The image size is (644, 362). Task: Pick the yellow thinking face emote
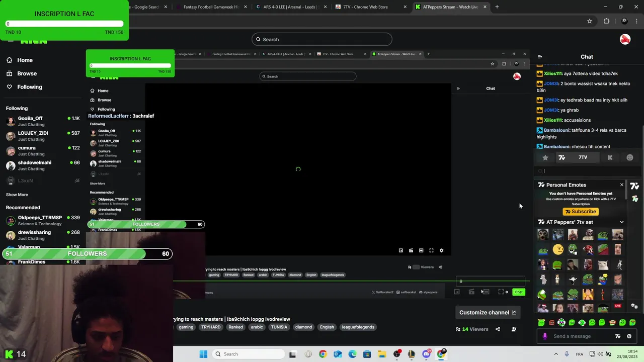tap(558, 249)
